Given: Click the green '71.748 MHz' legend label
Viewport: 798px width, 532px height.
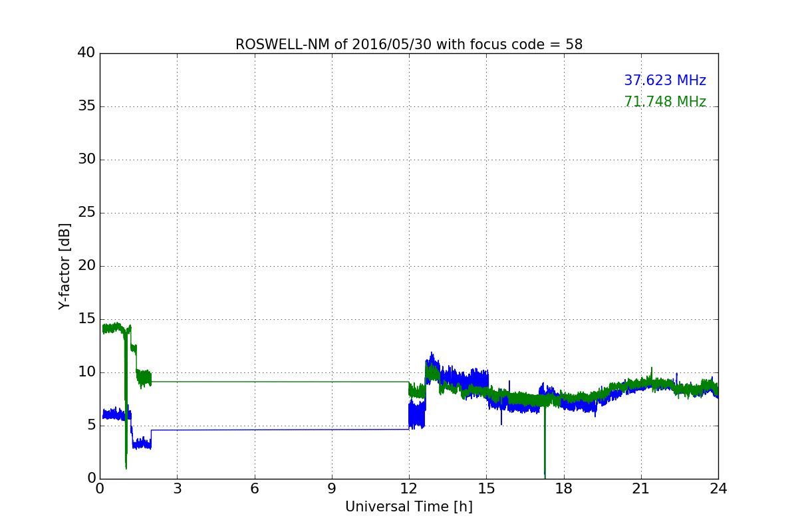Looking at the screenshot, I should coord(665,102).
